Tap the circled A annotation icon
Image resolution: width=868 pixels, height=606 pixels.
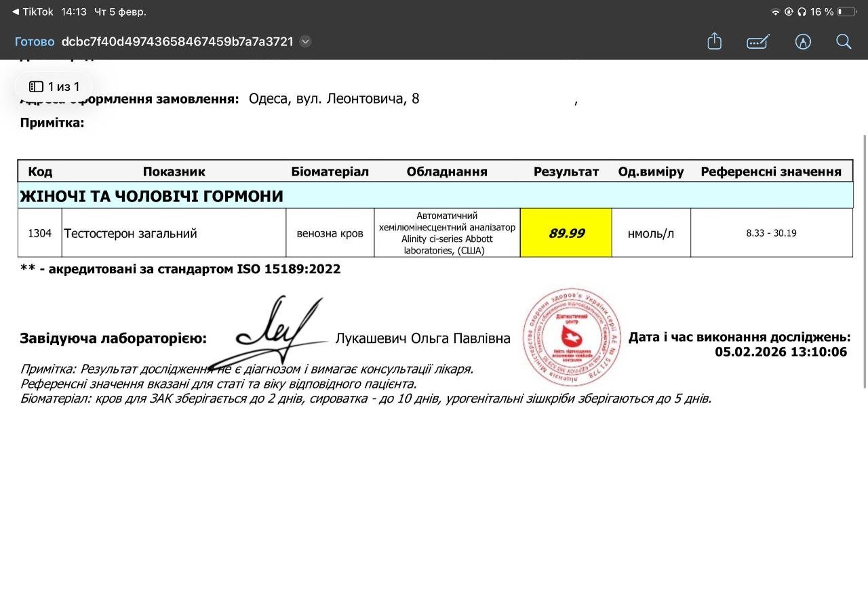coord(803,41)
